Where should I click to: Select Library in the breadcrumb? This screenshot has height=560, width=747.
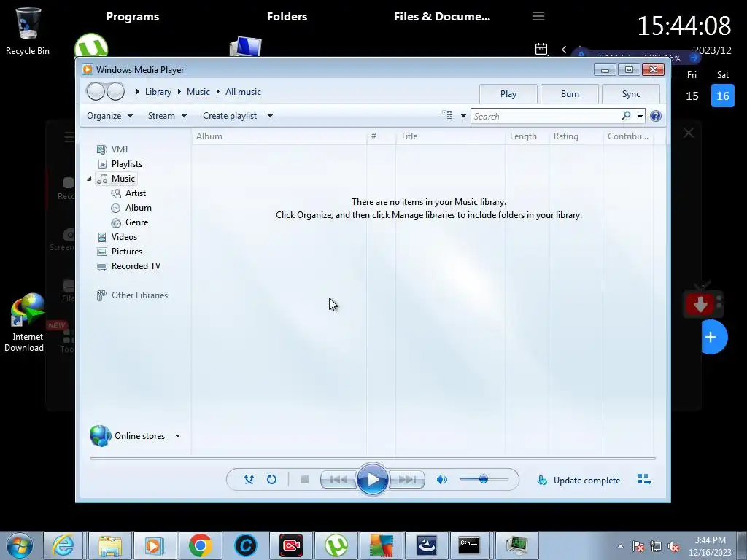(x=158, y=92)
